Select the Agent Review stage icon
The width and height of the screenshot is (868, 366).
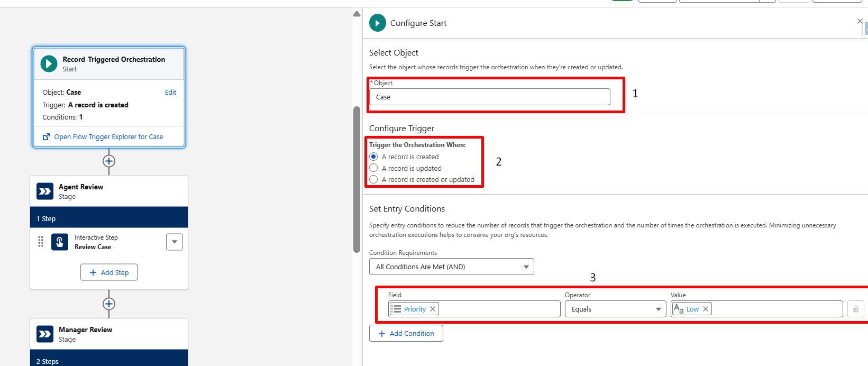pyautogui.click(x=45, y=191)
